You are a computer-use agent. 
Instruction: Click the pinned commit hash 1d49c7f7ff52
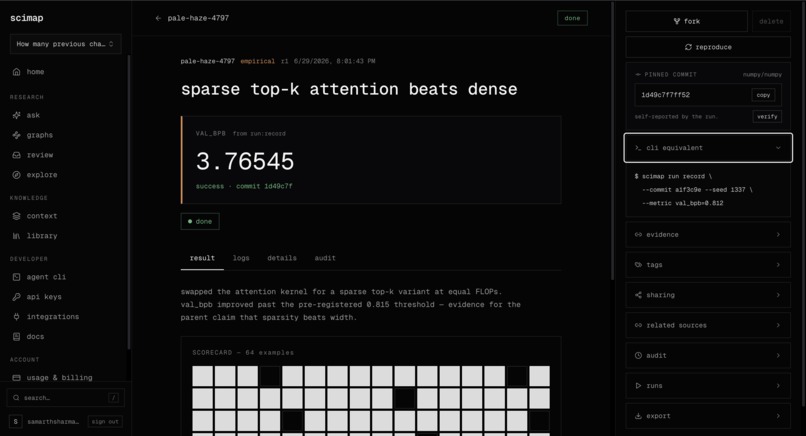pos(665,95)
